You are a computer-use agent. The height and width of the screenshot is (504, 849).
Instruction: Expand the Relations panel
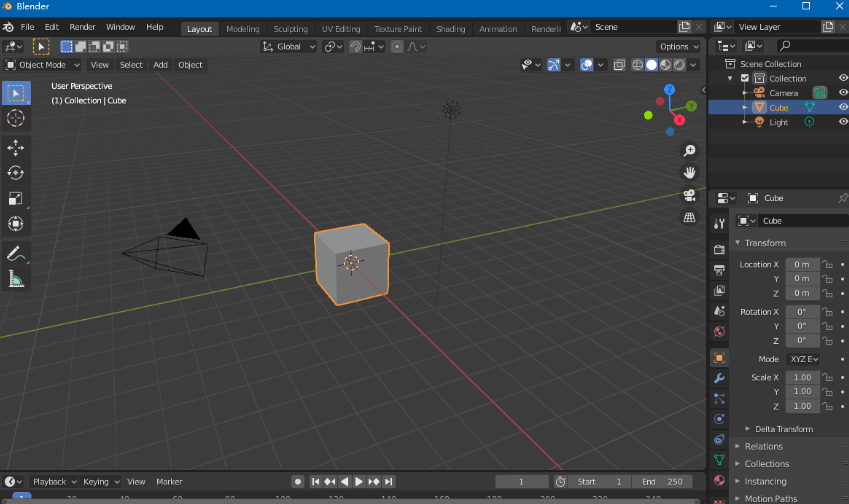764,446
